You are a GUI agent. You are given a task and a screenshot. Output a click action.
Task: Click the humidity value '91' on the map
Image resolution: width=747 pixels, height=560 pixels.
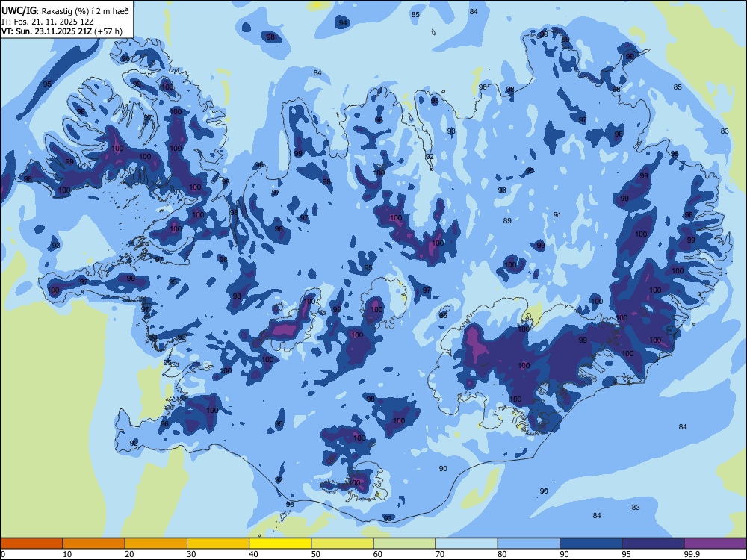click(557, 215)
